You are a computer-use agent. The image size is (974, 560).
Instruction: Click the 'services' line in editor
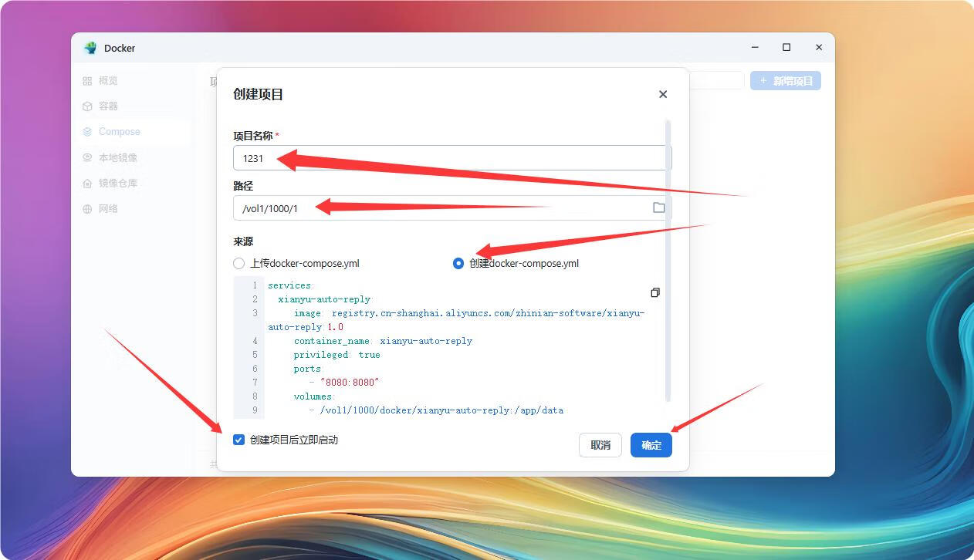point(291,285)
